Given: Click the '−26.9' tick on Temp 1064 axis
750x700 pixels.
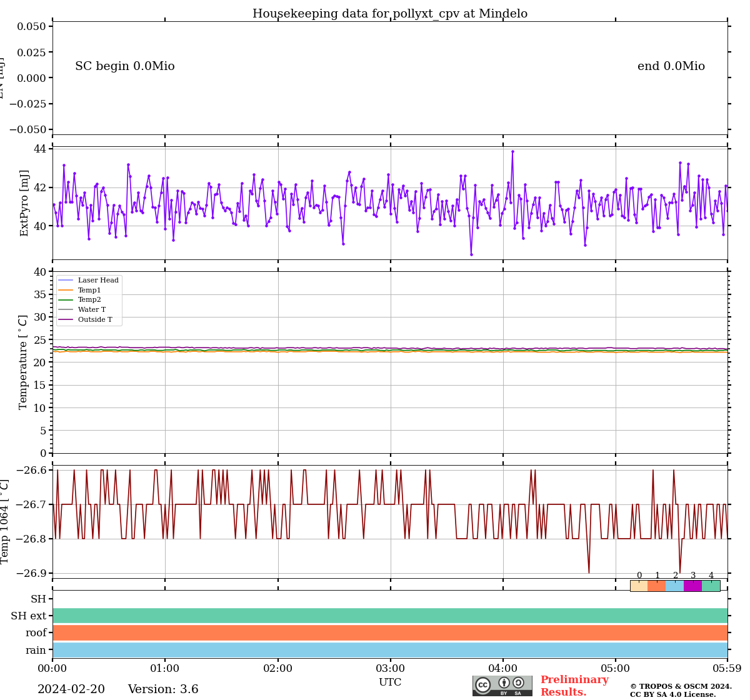Looking at the screenshot, I should (x=29, y=573).
